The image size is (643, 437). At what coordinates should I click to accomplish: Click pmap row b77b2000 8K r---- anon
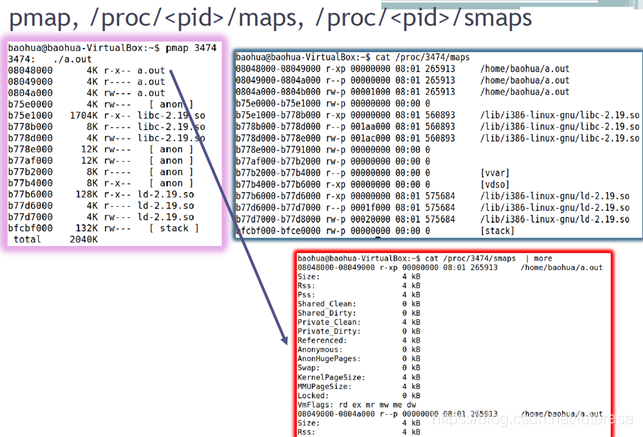(100, 172)
